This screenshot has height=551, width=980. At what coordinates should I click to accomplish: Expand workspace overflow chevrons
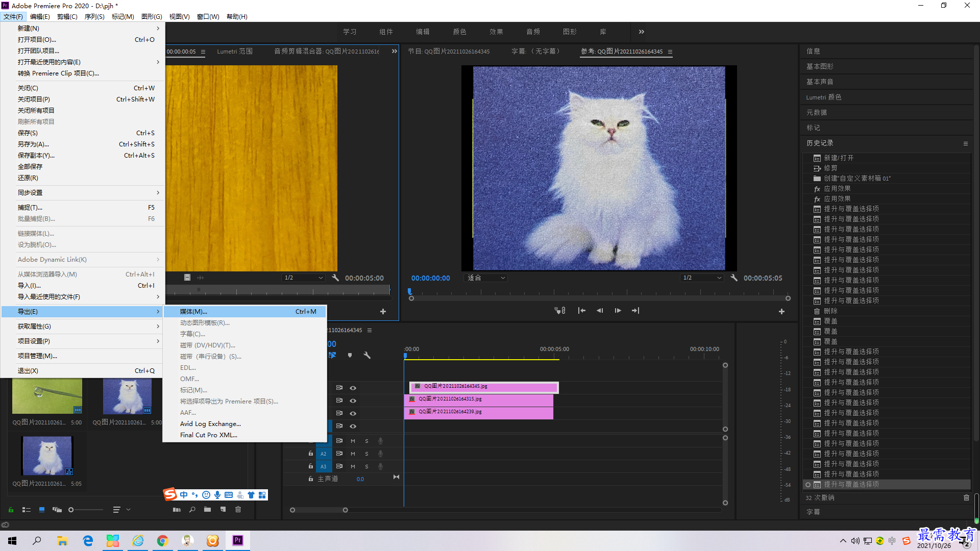click(x=642, y=32)
